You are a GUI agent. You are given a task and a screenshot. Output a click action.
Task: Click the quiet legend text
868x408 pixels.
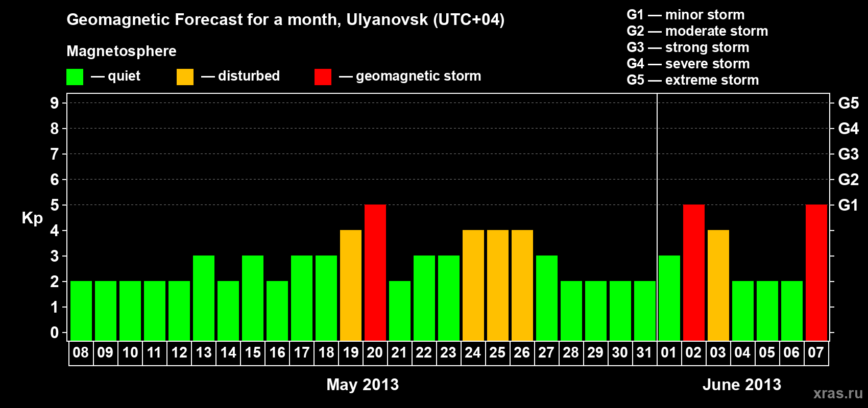pos(124,76)
